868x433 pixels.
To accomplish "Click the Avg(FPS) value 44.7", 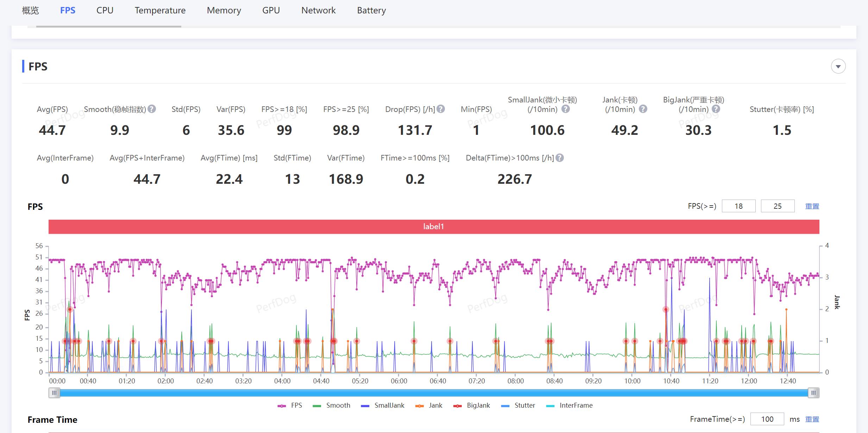I will point(52,131).
